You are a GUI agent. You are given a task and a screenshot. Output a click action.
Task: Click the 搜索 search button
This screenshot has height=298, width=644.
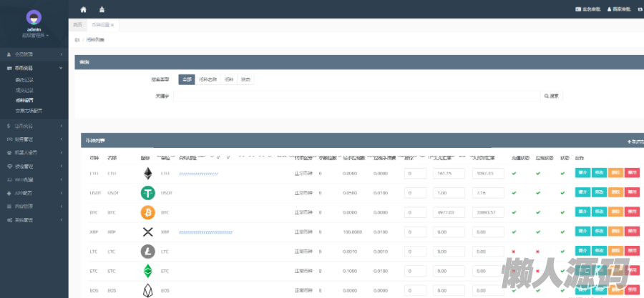[x=551, y=95]
